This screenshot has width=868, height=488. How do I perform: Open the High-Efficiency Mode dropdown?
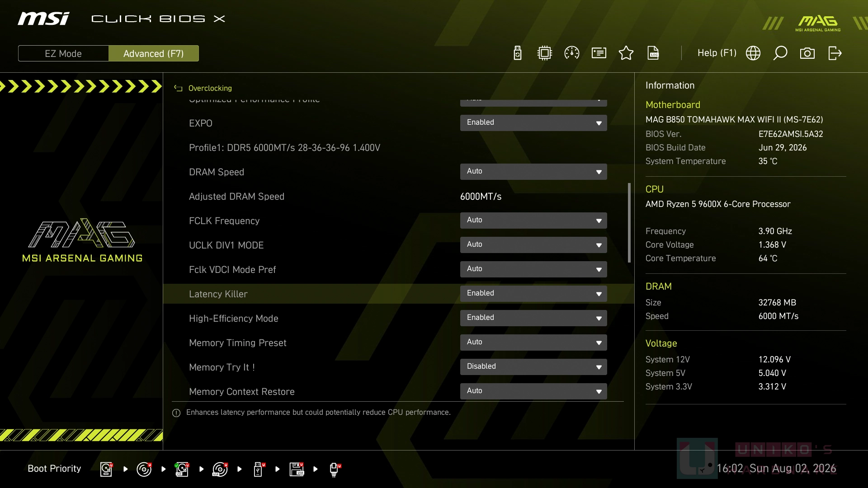pos(533,318)
